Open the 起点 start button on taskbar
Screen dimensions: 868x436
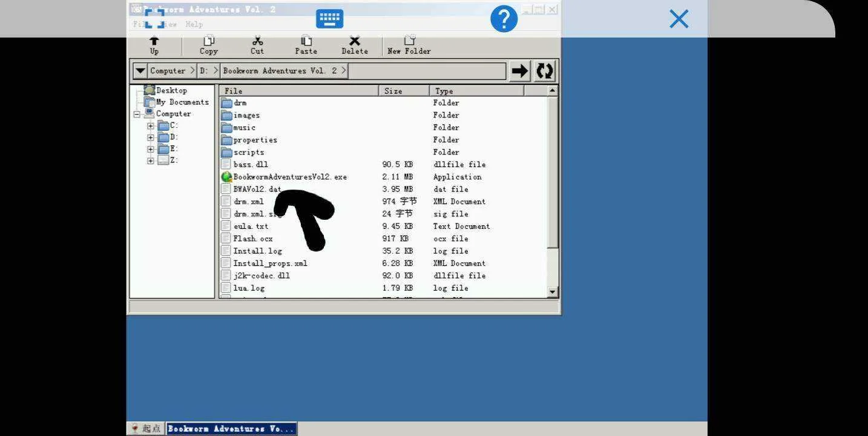pos(146,429)
